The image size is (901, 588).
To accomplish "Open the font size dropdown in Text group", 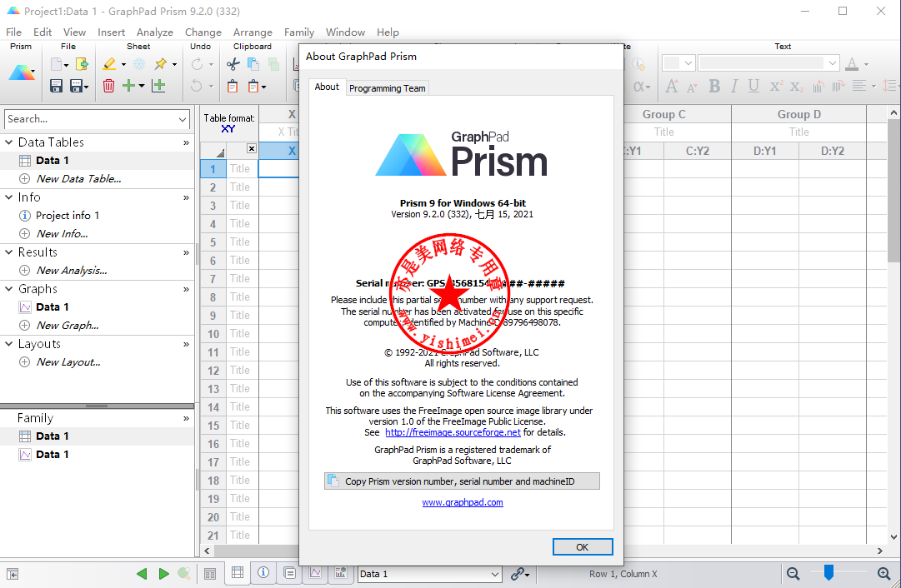I will (688, 63).
